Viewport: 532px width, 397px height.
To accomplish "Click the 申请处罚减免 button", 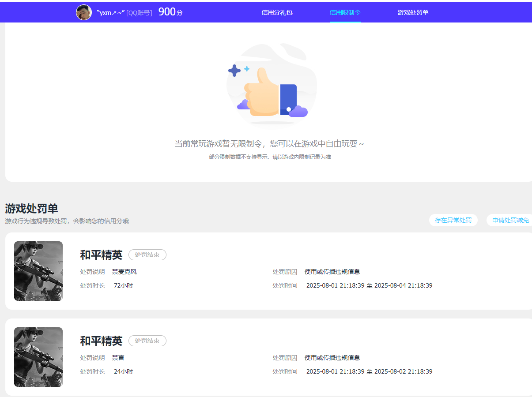I will point(511,220).
